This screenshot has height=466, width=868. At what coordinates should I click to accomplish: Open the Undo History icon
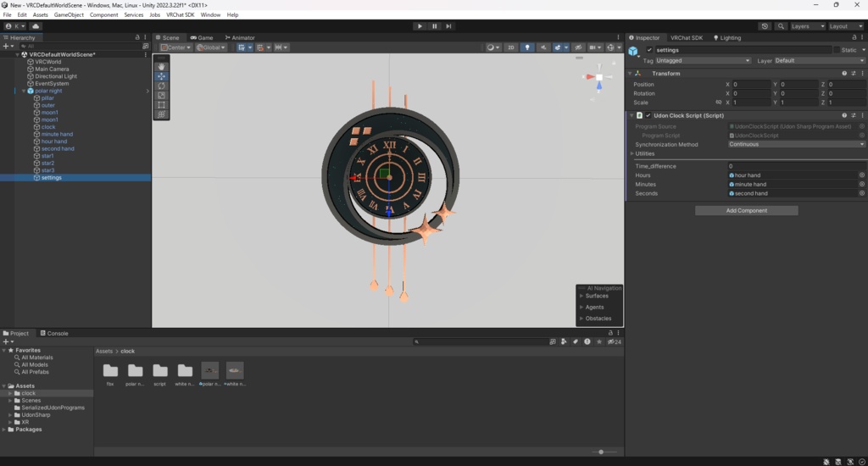coord(765,26)
